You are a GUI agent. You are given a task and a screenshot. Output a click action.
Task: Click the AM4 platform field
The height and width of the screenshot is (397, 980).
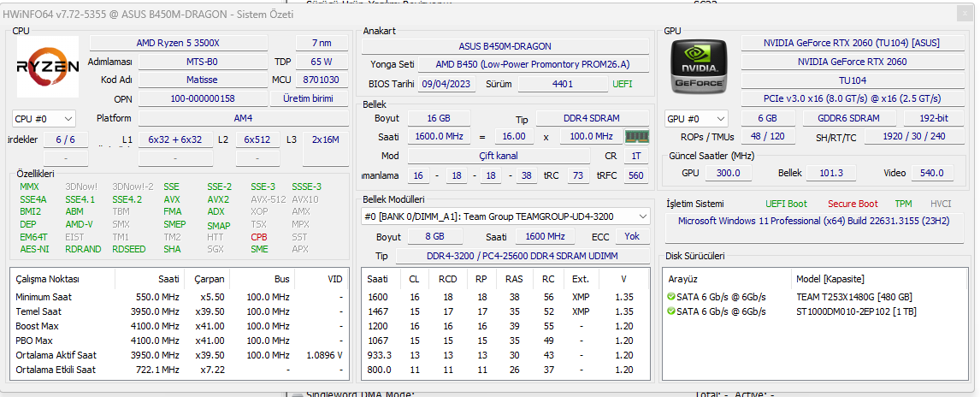point(244,118)
